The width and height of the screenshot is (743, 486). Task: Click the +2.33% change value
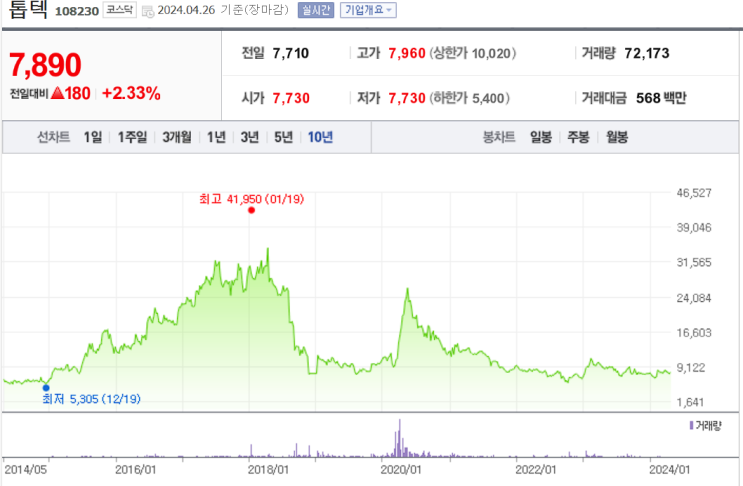pos(131,93)
